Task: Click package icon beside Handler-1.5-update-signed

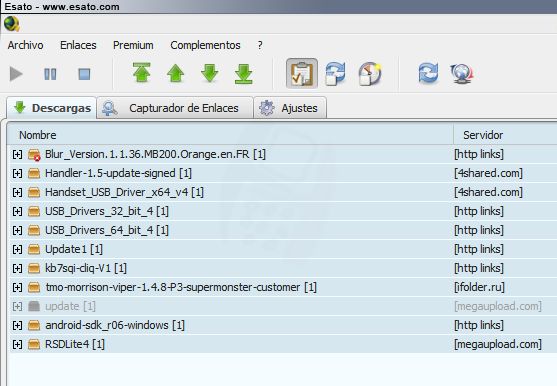Action: (x=34, y=173)
